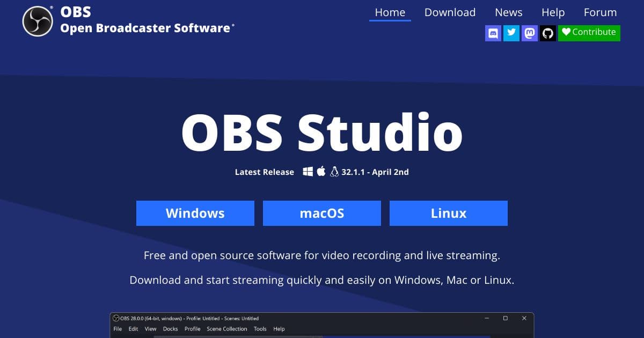The image size is (644, 338).
Task: Select the Linux penguin icon beside Latest Release
Action: pyautogui.click(x=334, y=171)
